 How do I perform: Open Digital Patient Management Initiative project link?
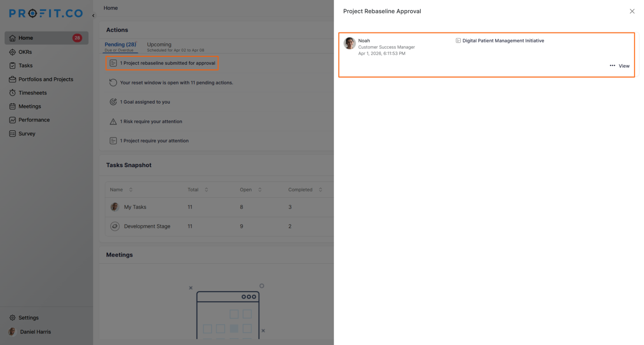click(x=503, y=41)
